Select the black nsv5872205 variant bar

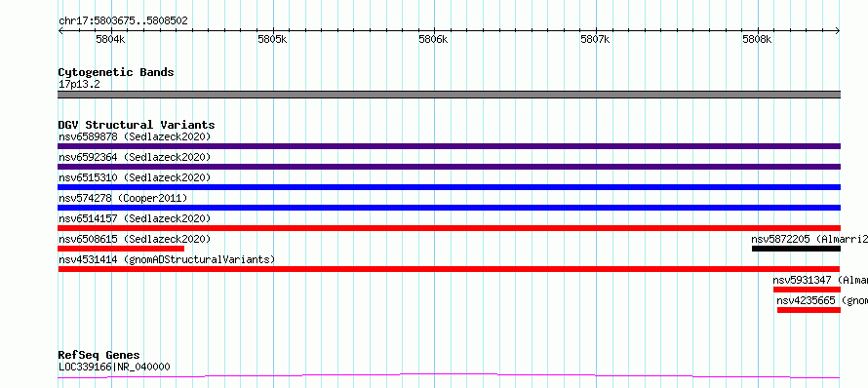click(x=796, y=249)
